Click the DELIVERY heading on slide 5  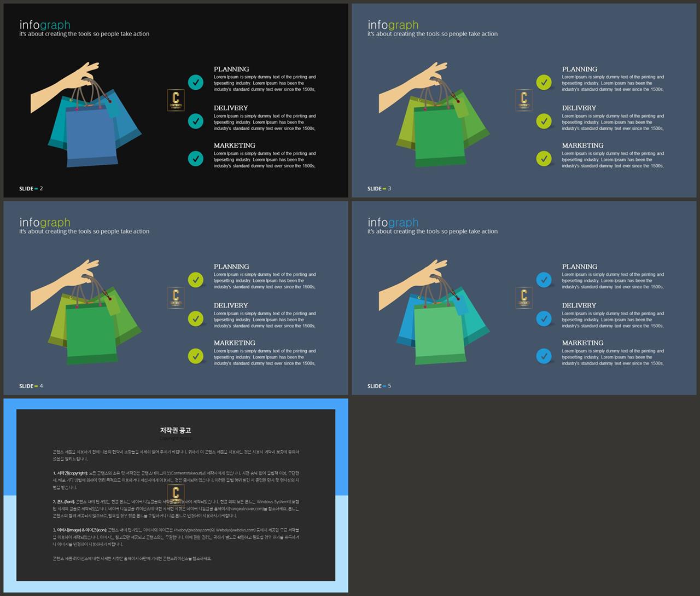(x=579, y=305)
